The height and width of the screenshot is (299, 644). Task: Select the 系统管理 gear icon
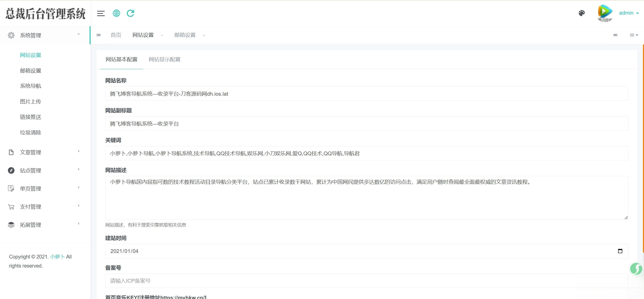11,35
